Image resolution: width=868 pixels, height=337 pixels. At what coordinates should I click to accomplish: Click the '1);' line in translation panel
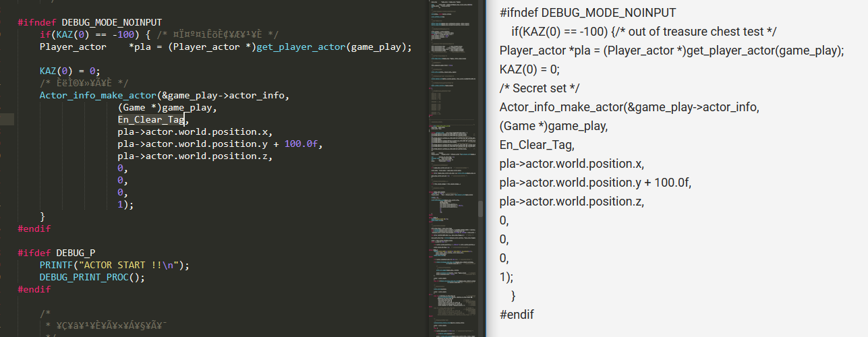click(507, 277)
